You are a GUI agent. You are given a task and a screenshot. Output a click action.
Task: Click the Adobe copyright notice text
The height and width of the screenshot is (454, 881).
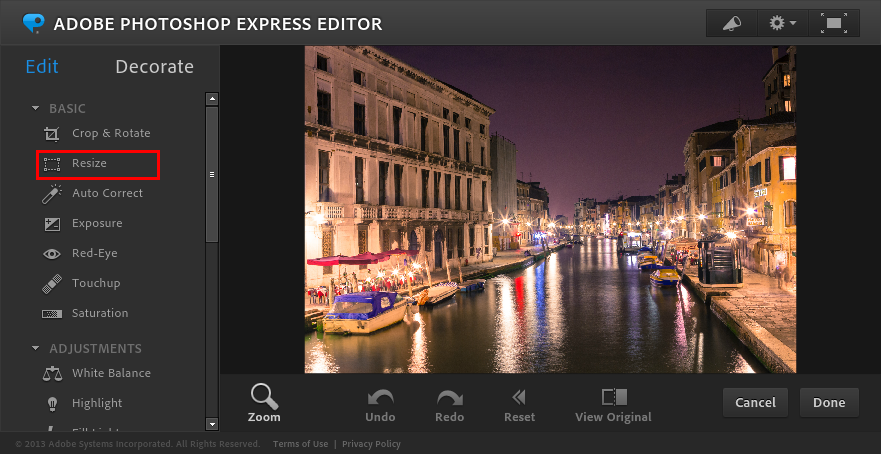138,444
